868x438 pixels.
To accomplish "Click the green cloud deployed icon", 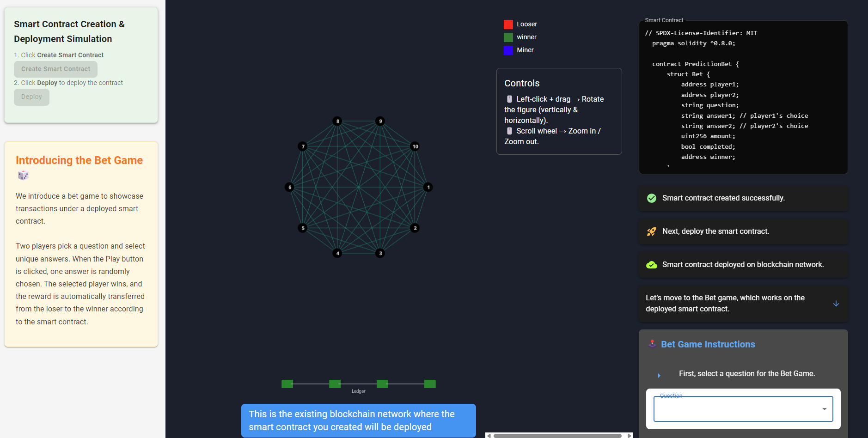I will (x=651, y=265).
